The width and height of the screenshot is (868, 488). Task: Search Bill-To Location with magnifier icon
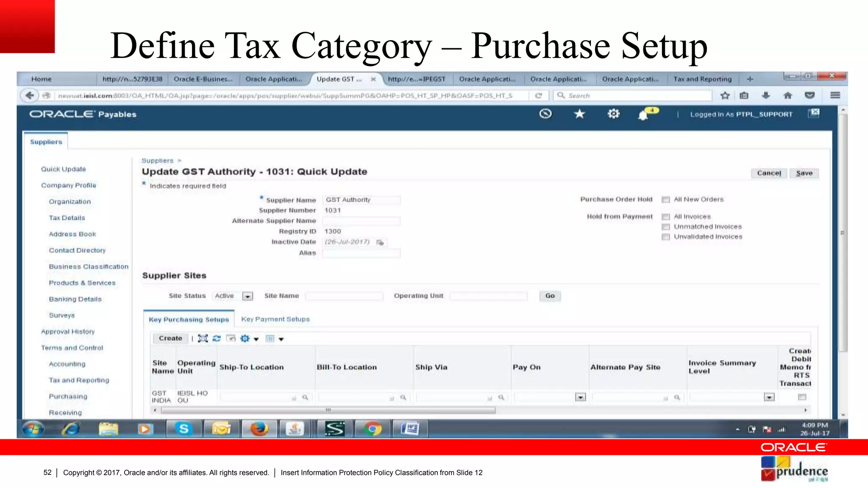coord(403,397)
